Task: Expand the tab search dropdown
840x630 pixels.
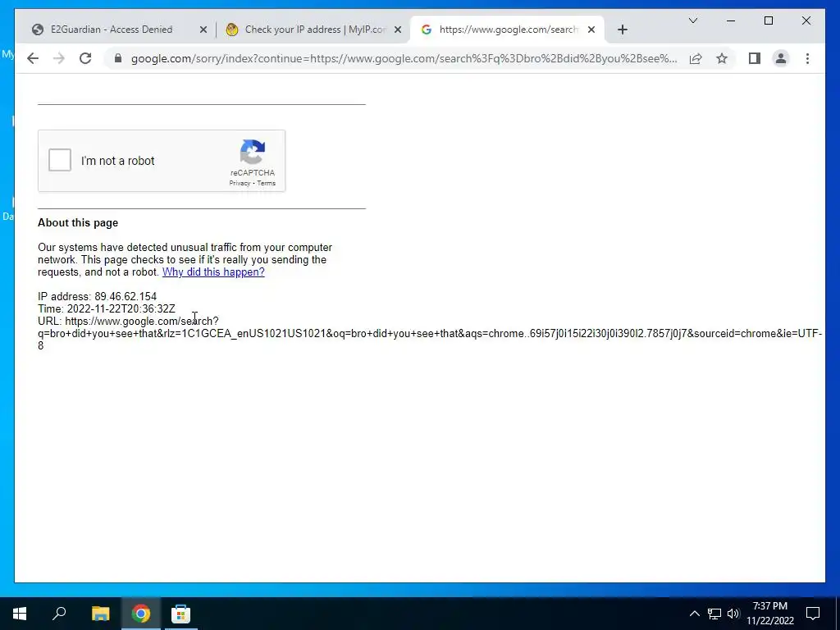Action: [x=692, y=21]
